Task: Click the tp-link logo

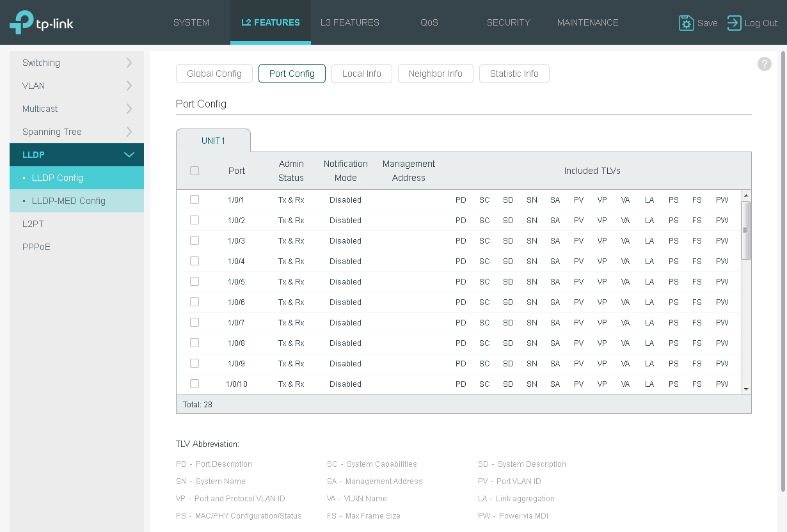Action: click(x=42, y=22)
